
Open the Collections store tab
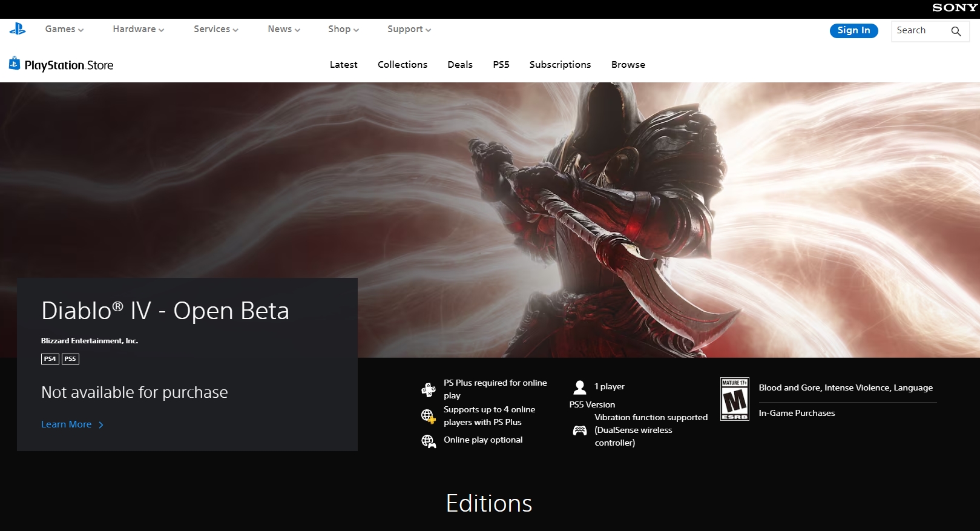click(403, 65)
